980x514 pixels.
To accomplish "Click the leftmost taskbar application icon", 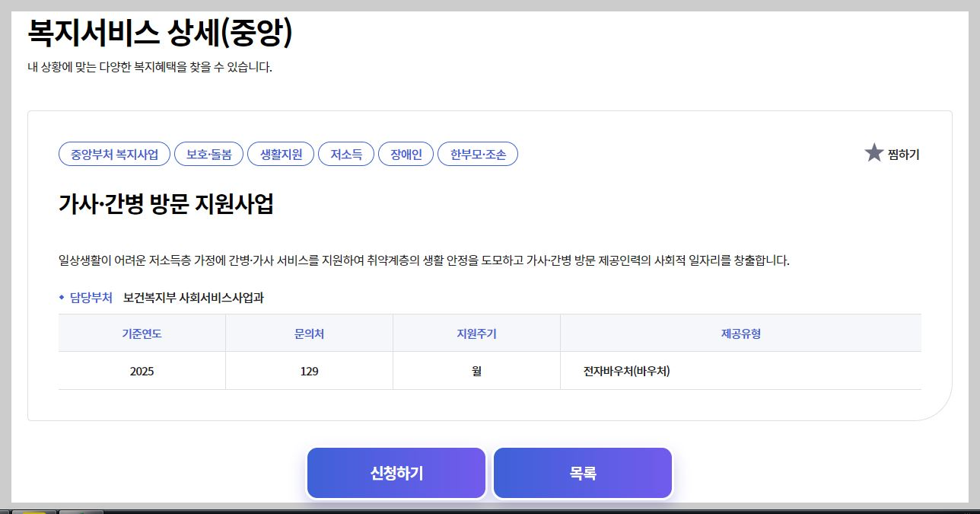I will pos(4,511).
